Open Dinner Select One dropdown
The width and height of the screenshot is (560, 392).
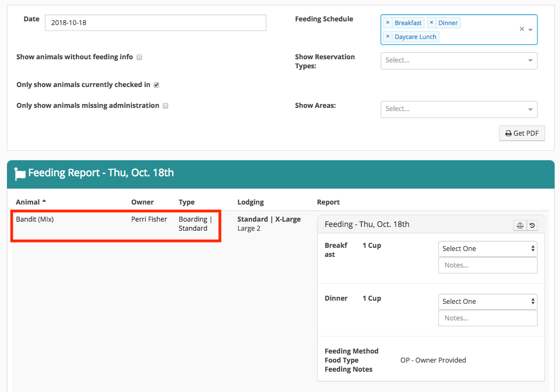[488, 302]
